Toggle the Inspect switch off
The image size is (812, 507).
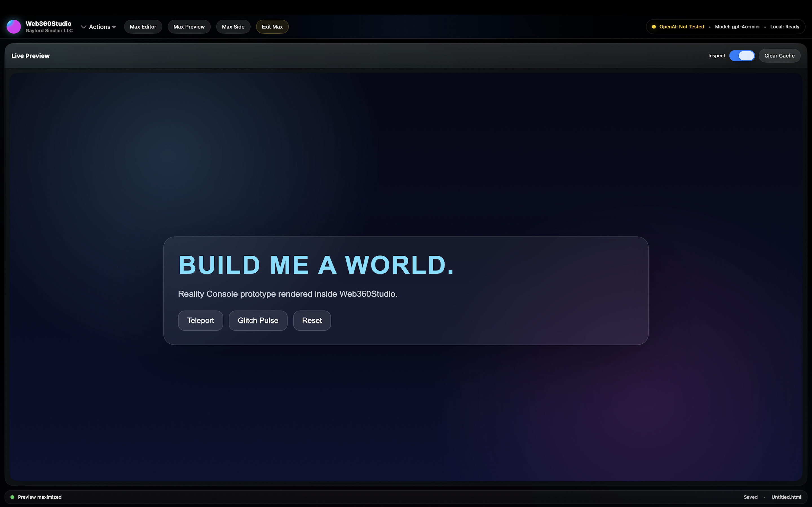point(742,56)
